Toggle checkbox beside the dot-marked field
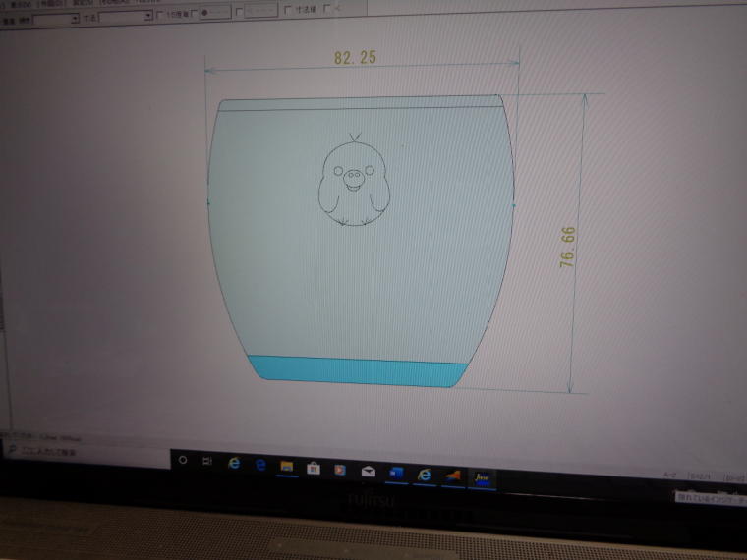Screen dimensions: 747x560 point(194,14)
